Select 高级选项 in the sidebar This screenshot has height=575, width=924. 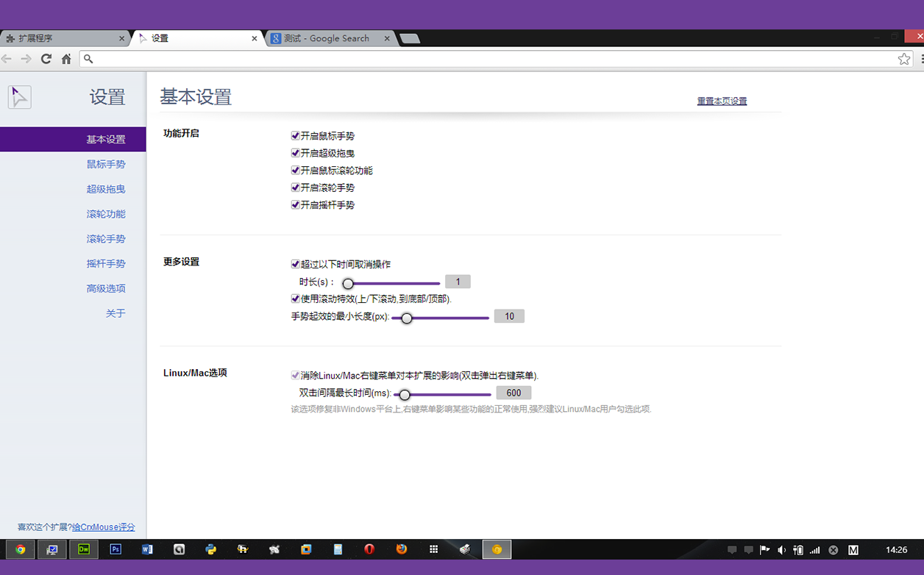point(106,288)
